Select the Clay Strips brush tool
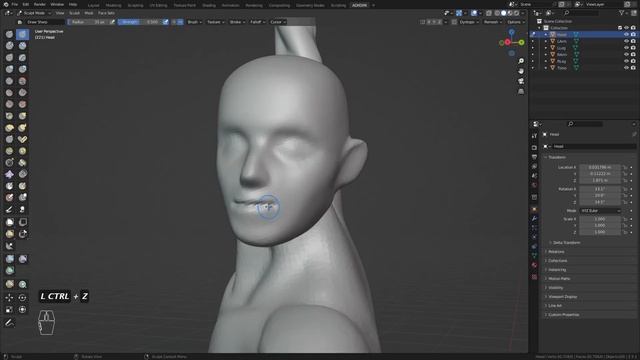The width and height of the screenshot is (640, 360). pos(22,46)
